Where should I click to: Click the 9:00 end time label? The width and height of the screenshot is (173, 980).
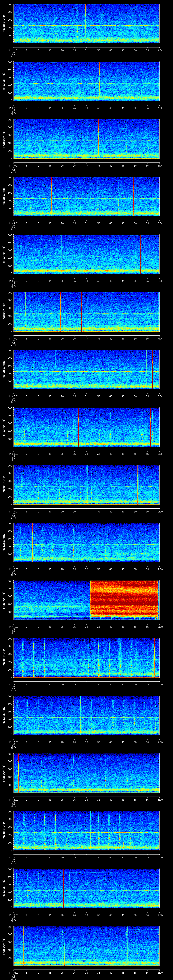[160, 454]
